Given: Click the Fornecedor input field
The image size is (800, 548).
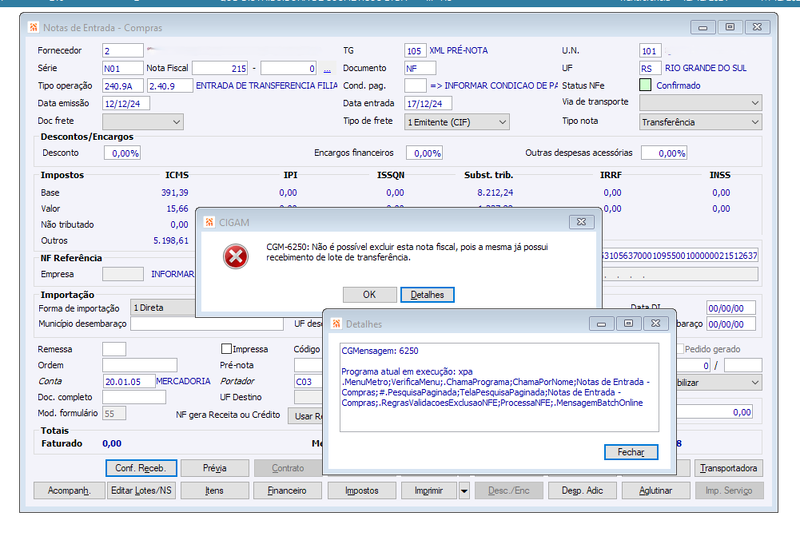Looking at the screenshot, I should [x=123, y=51].
